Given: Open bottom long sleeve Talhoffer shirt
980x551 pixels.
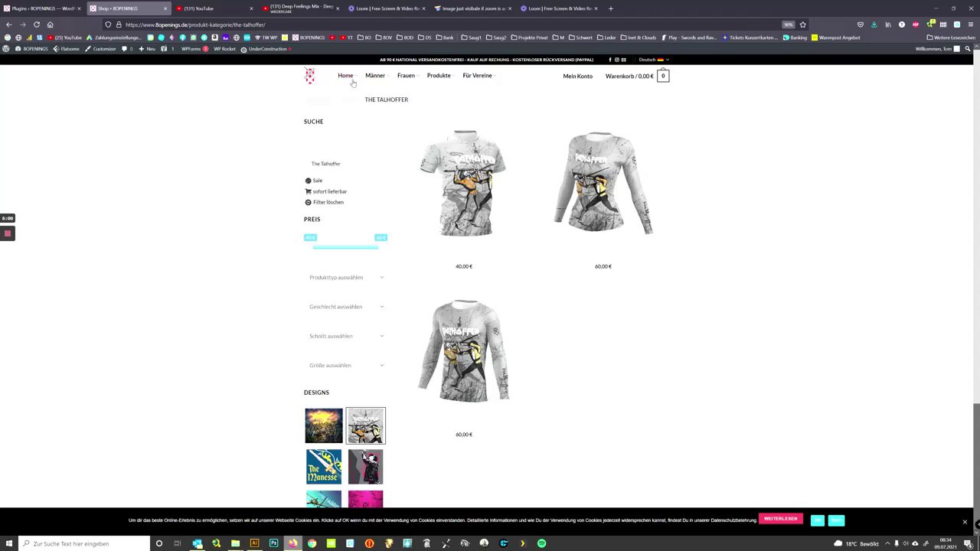Looking at the screenshot, I should (x=464, y=351).
